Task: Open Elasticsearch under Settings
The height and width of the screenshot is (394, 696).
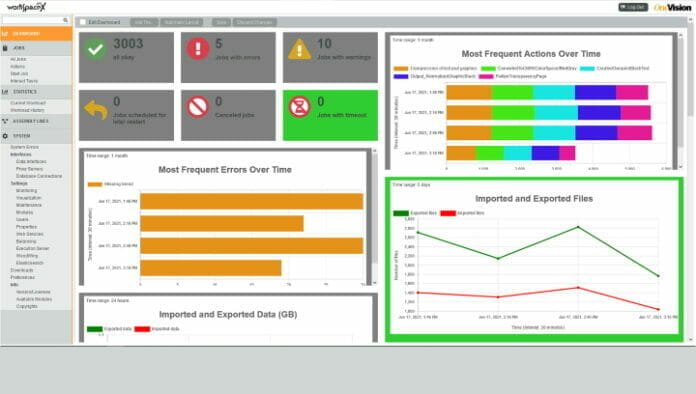Action: coord(30,263)
